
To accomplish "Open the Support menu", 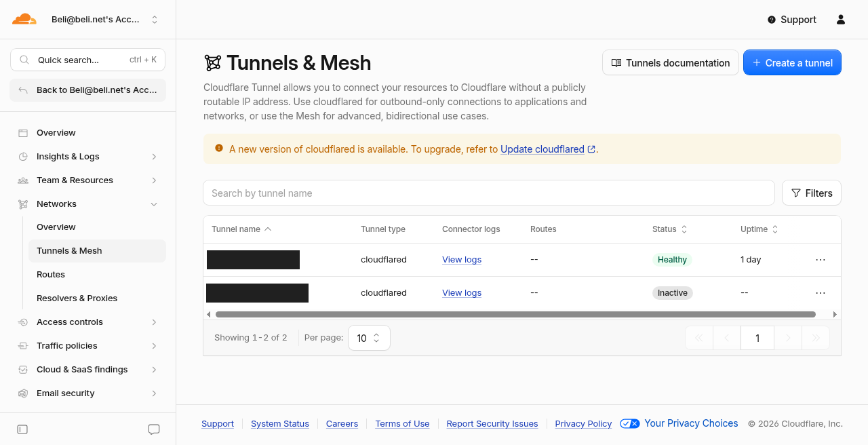I will [791, 20].
